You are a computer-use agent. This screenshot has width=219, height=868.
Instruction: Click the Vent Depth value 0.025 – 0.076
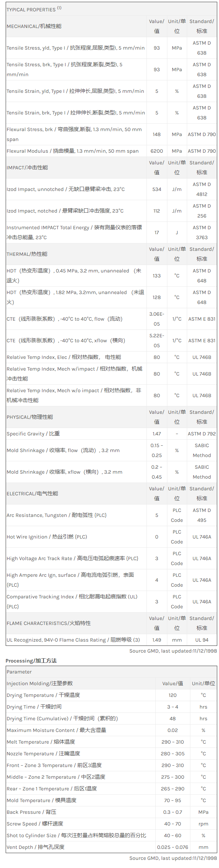173,847
